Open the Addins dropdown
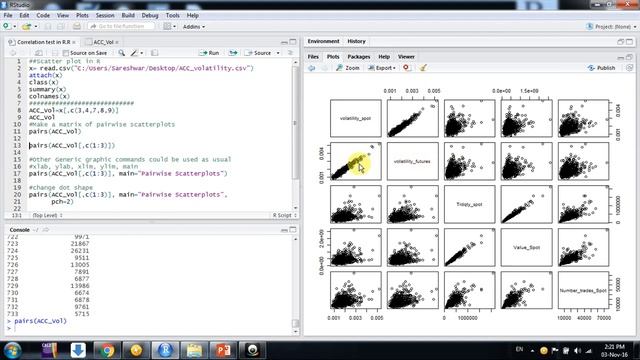640x360 pixels. point(194,27)
